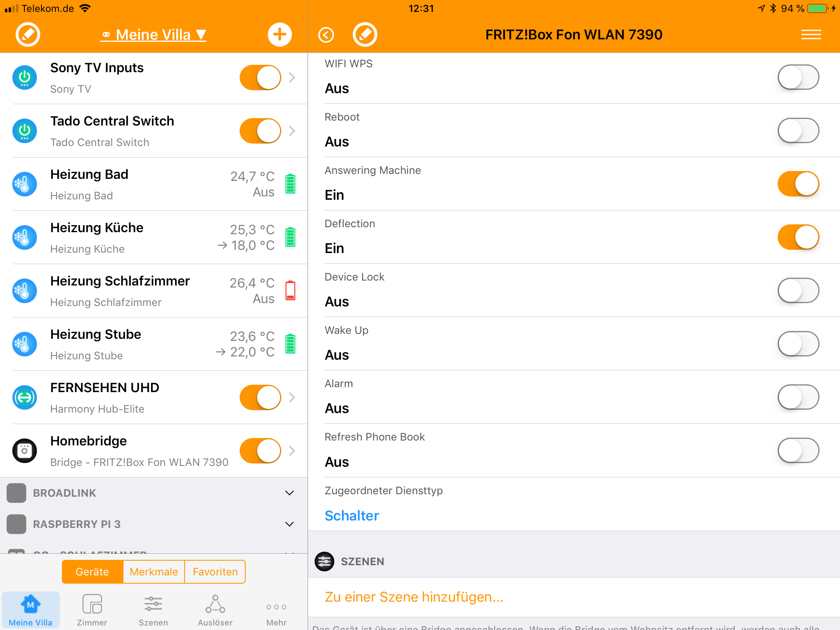Expand the RASPBERRY PI 3 section
The image size is (840, 630).
tap(289, 524)
